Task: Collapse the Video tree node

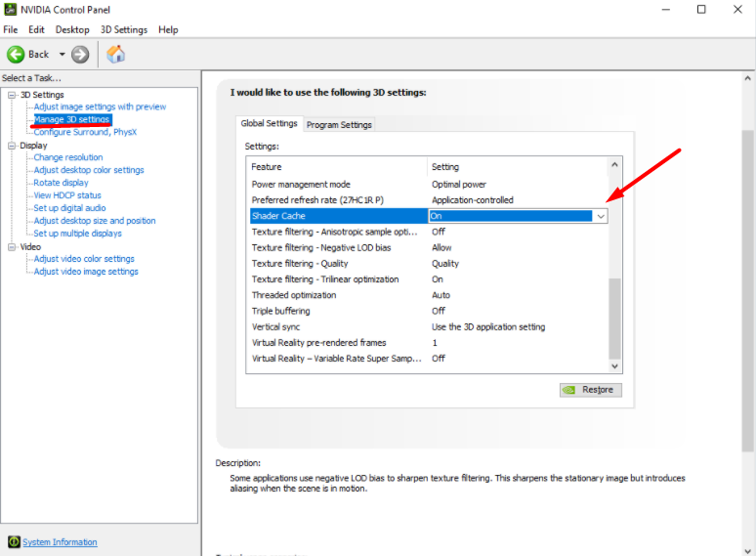Action: click(12, 247)
